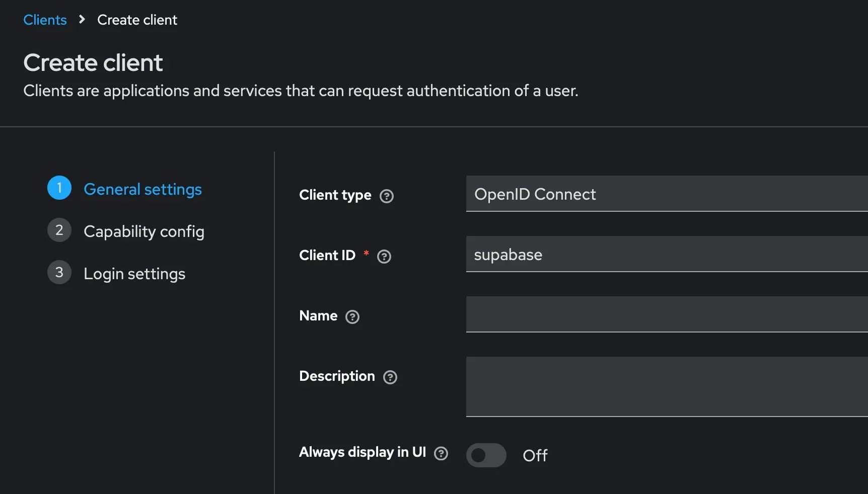Open help icon next to Name

click(x=352, y=317)
